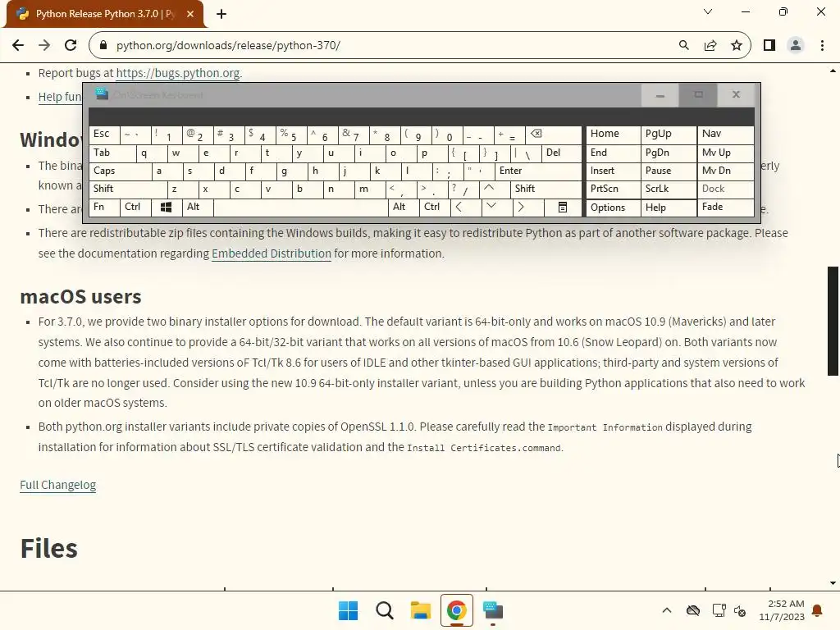
Task: Click the volume muted icon in system tray
Action: click(741, 610)
